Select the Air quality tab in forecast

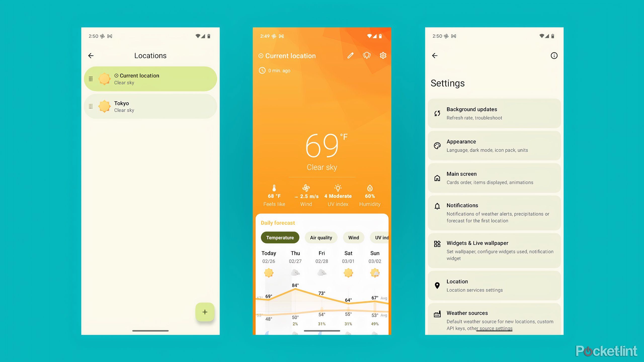tap(320, 238)
